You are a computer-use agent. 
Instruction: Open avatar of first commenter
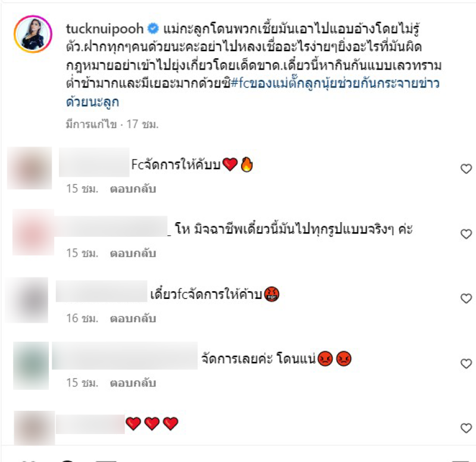pyautogui.click(x=29, y=168)
